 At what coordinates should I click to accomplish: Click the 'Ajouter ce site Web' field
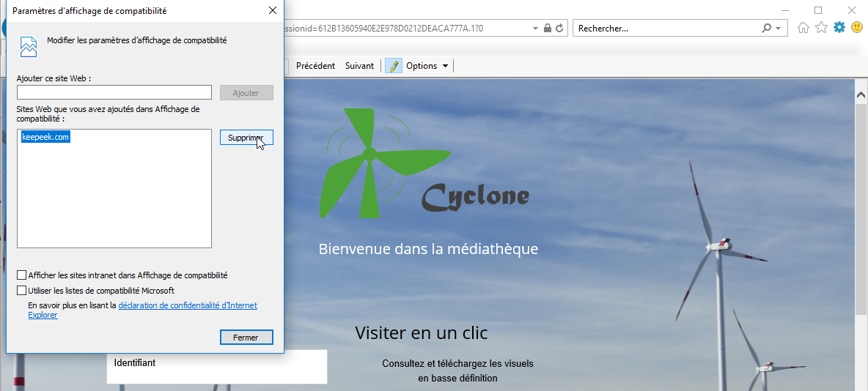[x=114, y=93]
